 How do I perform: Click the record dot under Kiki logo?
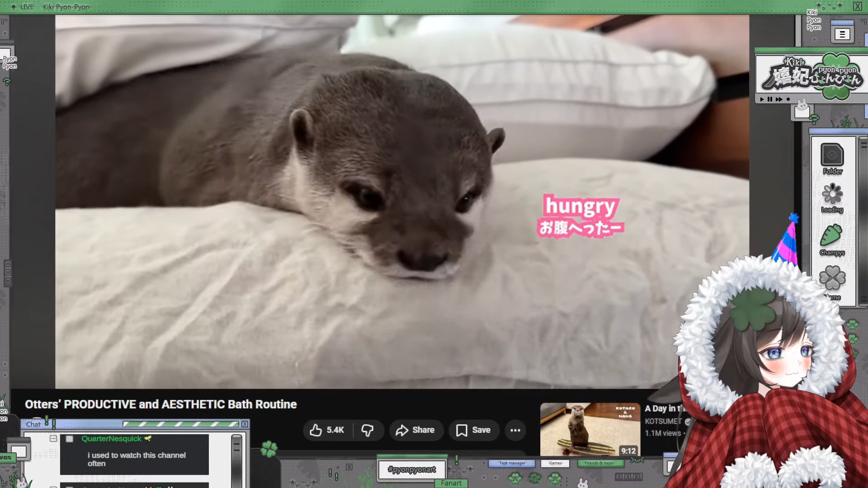coord(788,99)
